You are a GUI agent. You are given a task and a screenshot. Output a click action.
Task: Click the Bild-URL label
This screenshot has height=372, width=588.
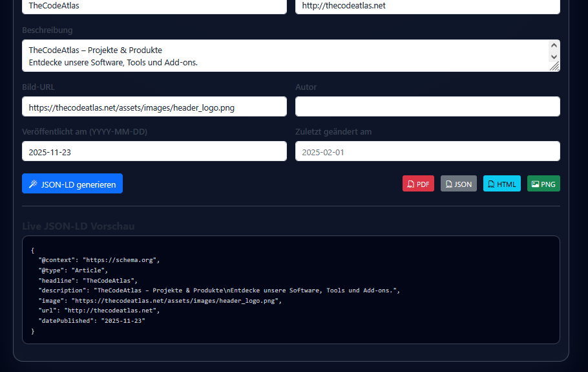[38, 87]
